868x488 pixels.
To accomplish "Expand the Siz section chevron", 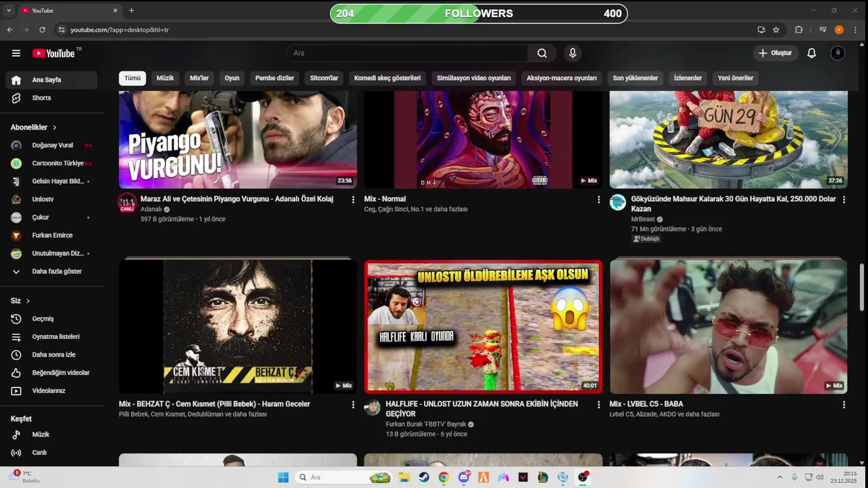I will point(28,301).
